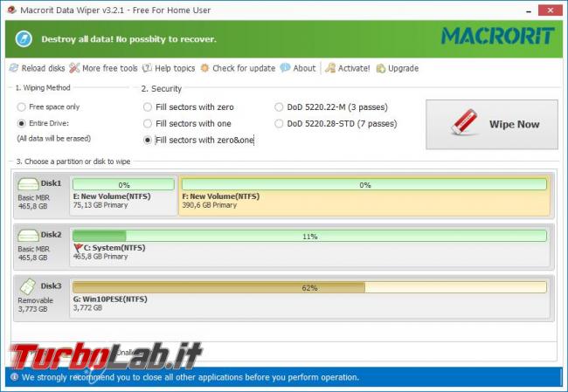This screenshot has height=392, width=568.
Task: Click the MACRORIT logo
Action: tap(498, 36)
